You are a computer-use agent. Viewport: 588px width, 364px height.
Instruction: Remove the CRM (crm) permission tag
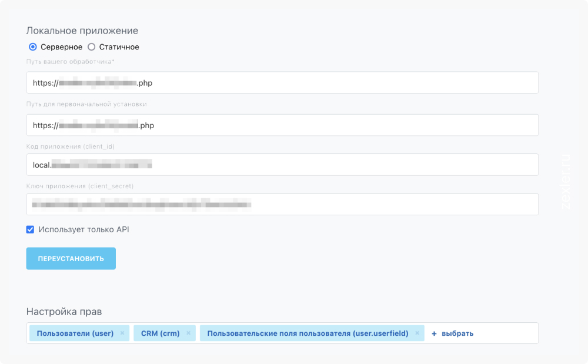tap(189, 333)
